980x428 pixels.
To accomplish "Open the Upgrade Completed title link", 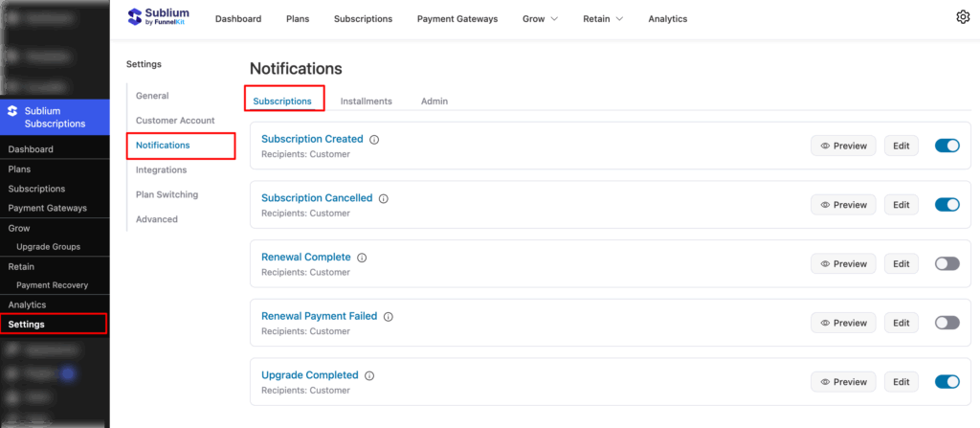I will 309,374.
